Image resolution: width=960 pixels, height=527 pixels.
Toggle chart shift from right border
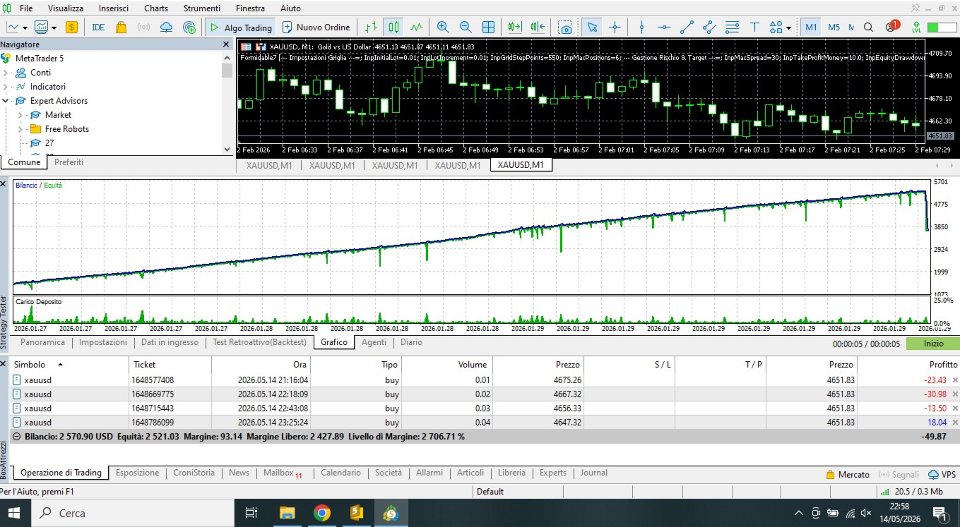[x=538, y=27]
